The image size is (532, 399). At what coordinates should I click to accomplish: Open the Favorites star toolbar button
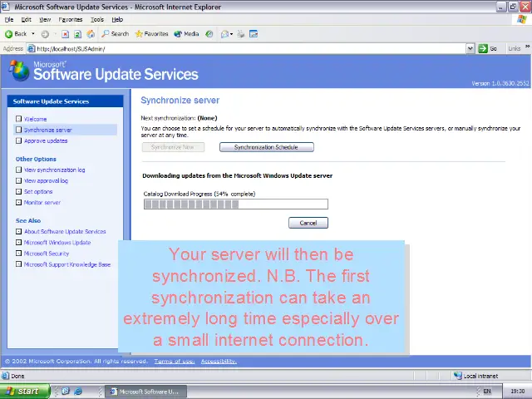151,33
